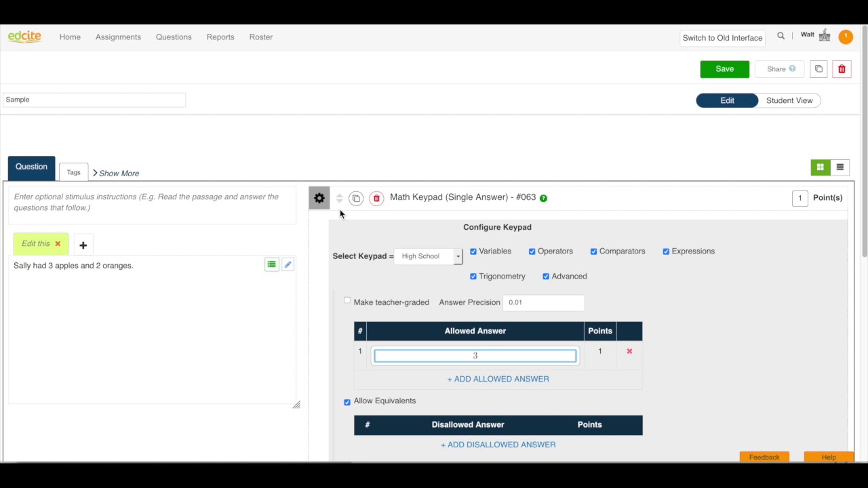Viewport: 868px width, 488px height.
Task: Click the 'Sally had 3 apples' text
Action: point(73,266)
